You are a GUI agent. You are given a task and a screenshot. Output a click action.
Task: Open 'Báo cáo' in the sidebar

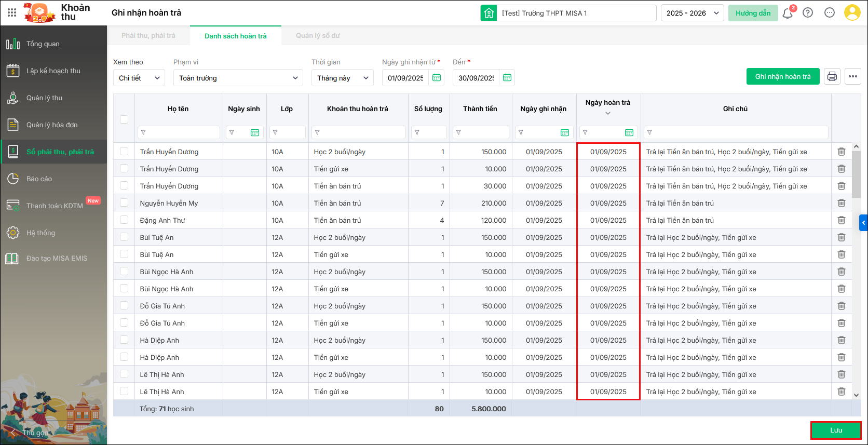tap(39, 179)
